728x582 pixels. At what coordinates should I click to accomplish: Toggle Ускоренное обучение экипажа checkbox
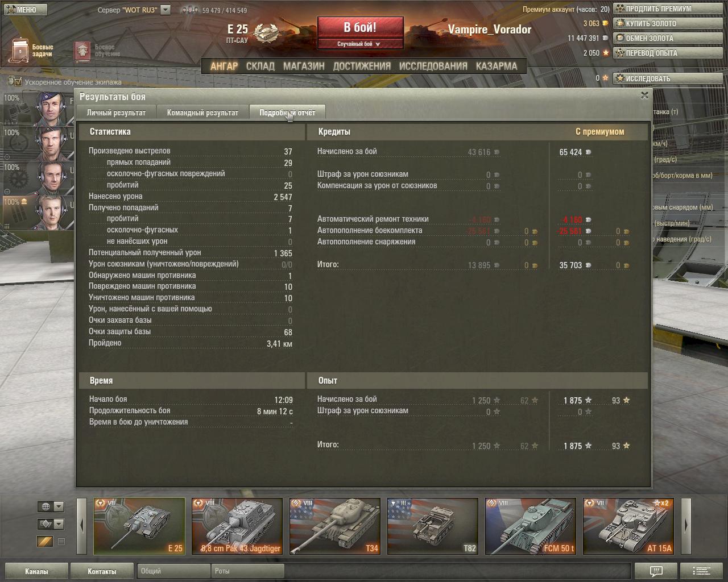18,82
